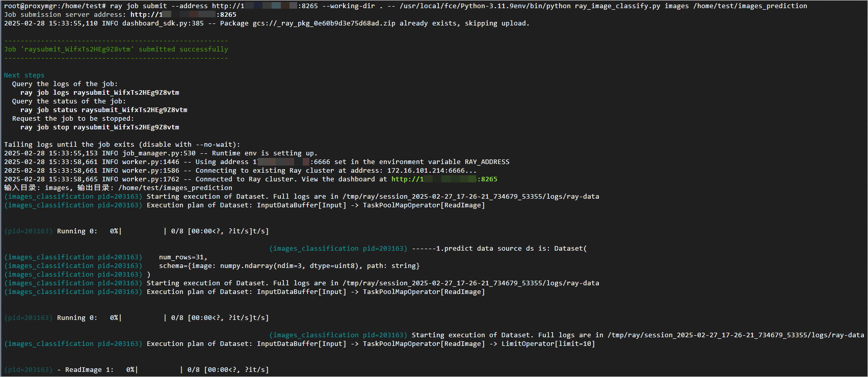Click the '--working-dir' option in command
Image resolution: width=868 pixels, height=377 pixels.
click(349, 6)
